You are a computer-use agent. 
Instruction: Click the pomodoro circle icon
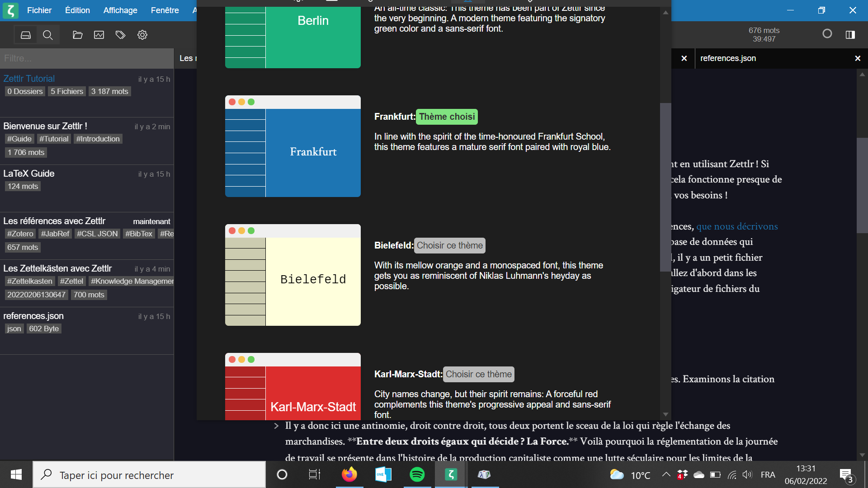tap(827, 34)
